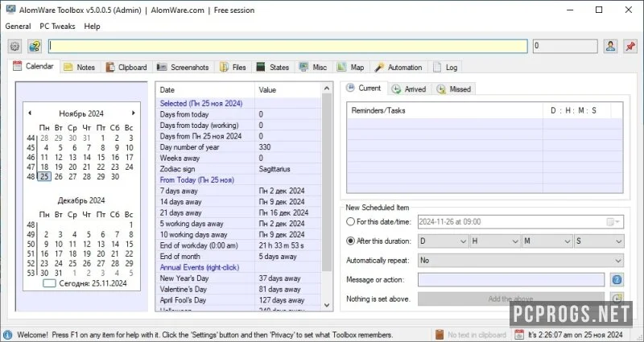Click the counter field showing 0
The image size is (644, 342).
565,46
